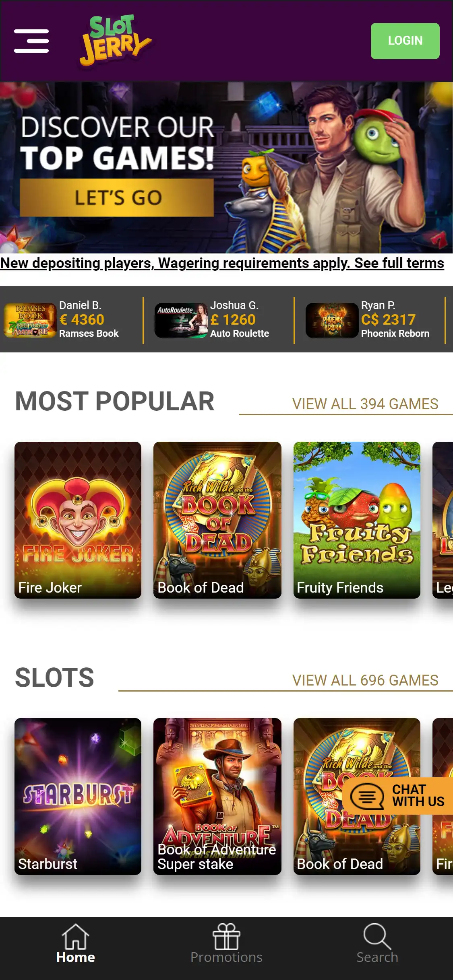
Task: Click the LET'S GO banner button
Action: point(117,198)
